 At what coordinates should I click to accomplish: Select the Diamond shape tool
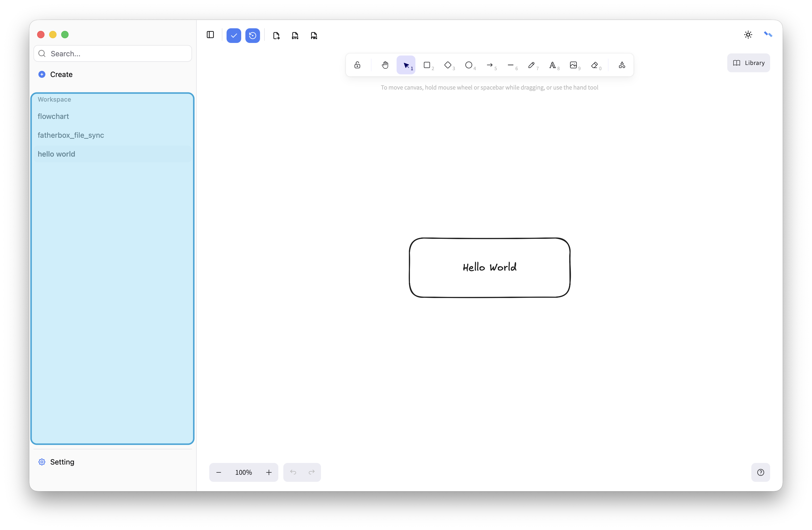[448, 65]
